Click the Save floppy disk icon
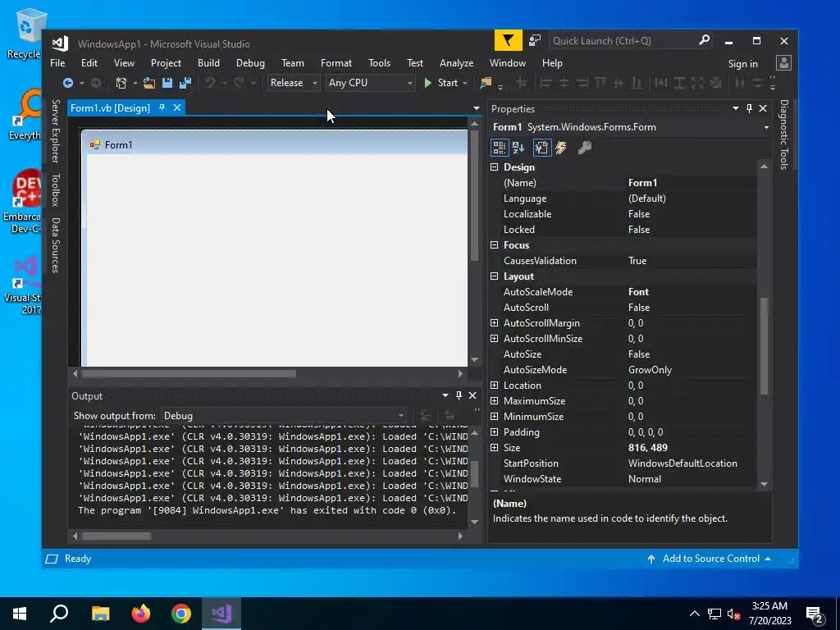This screenshot has width=840, height=630. click(x=167, y=83)
